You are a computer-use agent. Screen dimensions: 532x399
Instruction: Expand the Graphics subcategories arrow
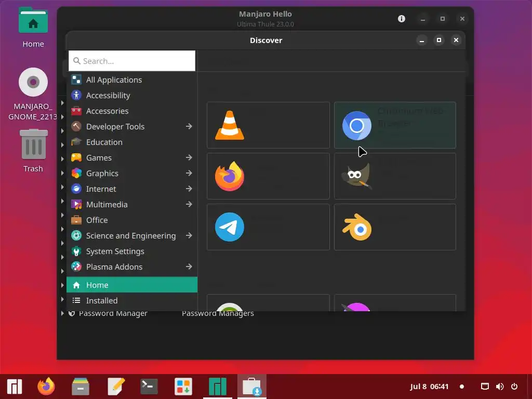click(189, 174)
